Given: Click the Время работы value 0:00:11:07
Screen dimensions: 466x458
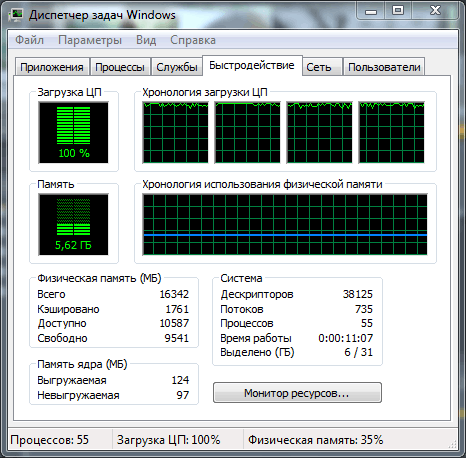Looking at the screenshot, I should pyautogui.click(x=346, y=338).
